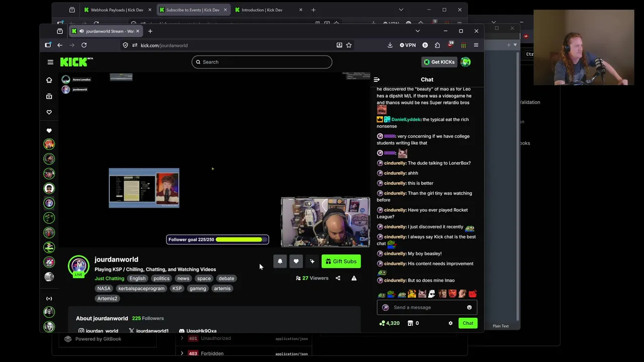Open the jourdan_world Instagram link
The image size is (644, 362).
(x=98, y=331)
